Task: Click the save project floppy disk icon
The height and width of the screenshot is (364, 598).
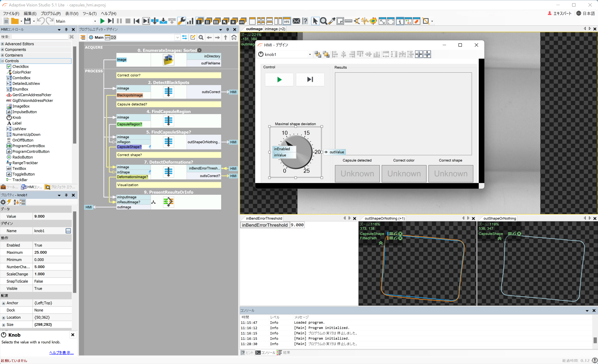Action: (x=27, y=21)
